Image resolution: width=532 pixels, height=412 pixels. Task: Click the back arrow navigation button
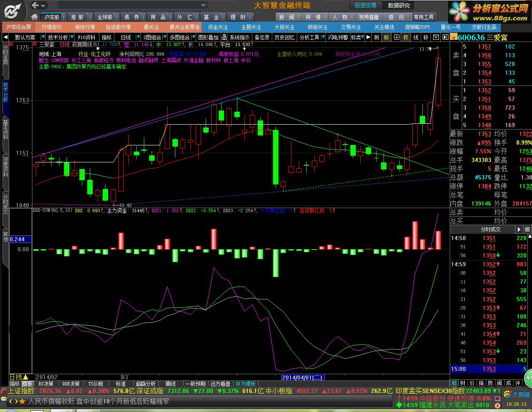36,5
